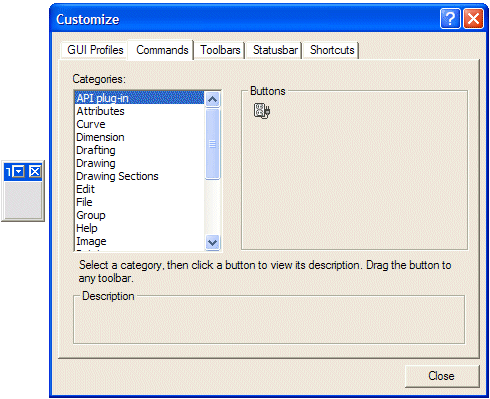The image size is (490, 399).
Task: Open the floating toolbar options dropdown arrow
Action: pos(19,172)
